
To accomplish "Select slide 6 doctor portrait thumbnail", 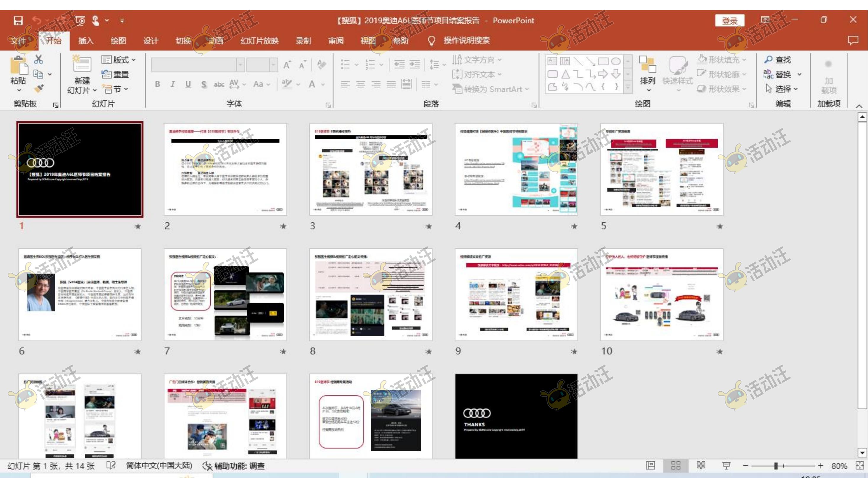I will [x=80, y=295].
